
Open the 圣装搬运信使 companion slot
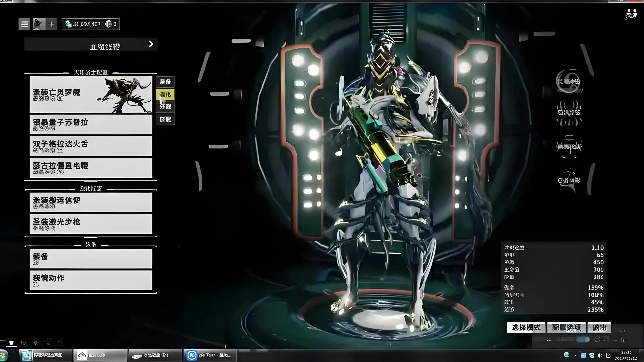click(x=91, y=202)
